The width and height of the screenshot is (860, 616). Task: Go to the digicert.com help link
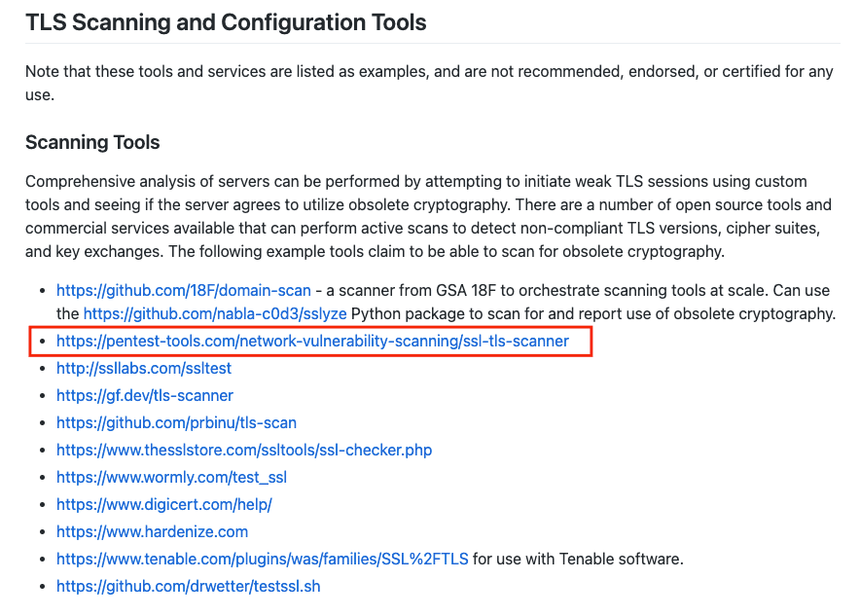pos(163,505)
